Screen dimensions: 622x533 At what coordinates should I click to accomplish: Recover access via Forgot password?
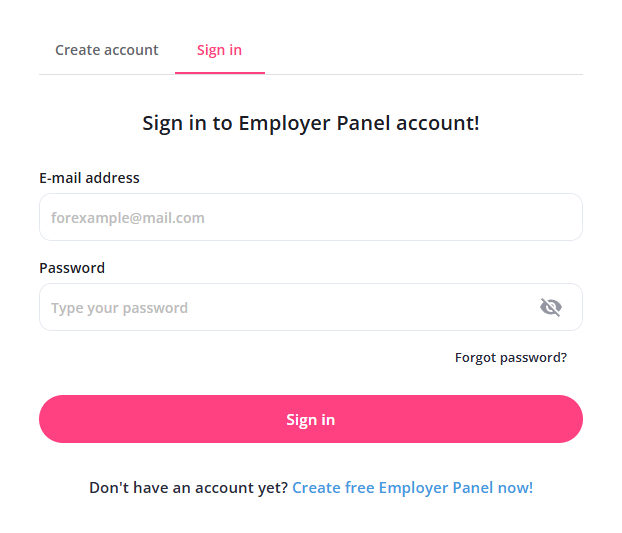[510, 357]
